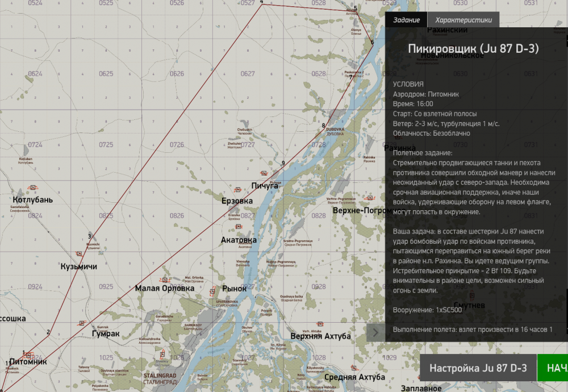Click grid square label 0627
The width and height of the screenshot is (568, 392).
tap(248, 73)
